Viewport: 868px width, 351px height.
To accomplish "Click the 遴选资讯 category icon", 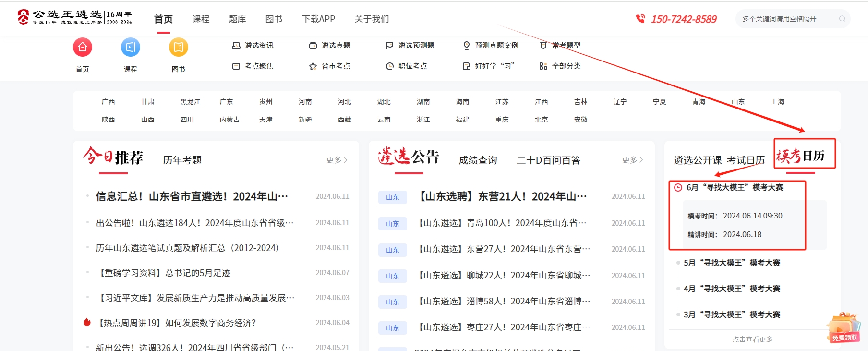I will tap(236, 46).
